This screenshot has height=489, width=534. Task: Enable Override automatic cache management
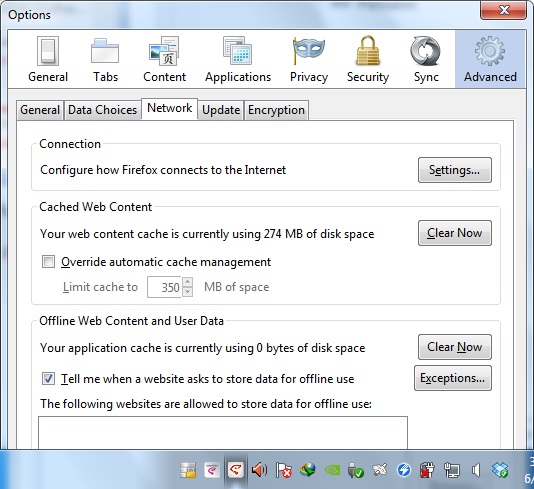[48, 262]
